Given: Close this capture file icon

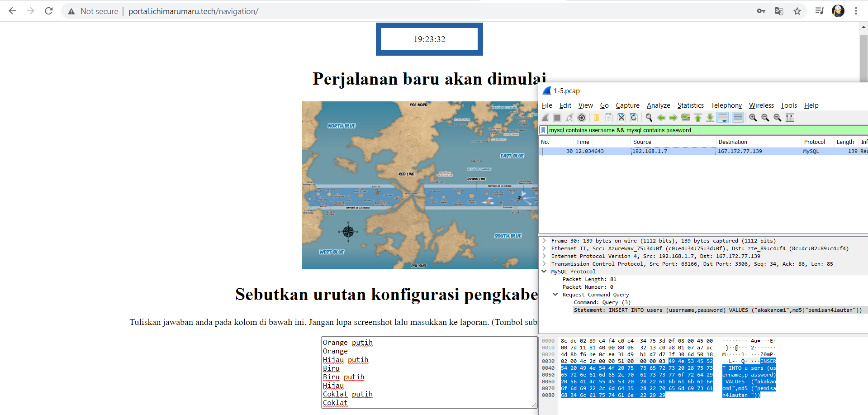Looking at the screenshot, I should point(621,118).
